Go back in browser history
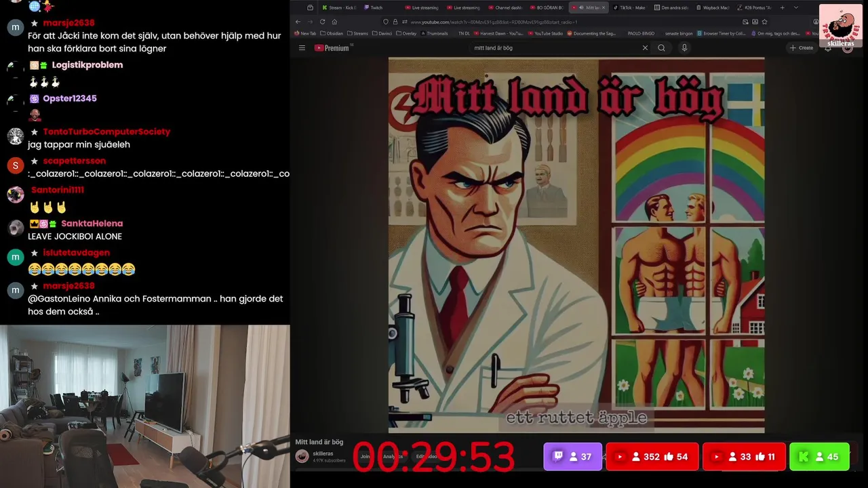The height and width of the screenshot is (488, 868). coord(297,22)
